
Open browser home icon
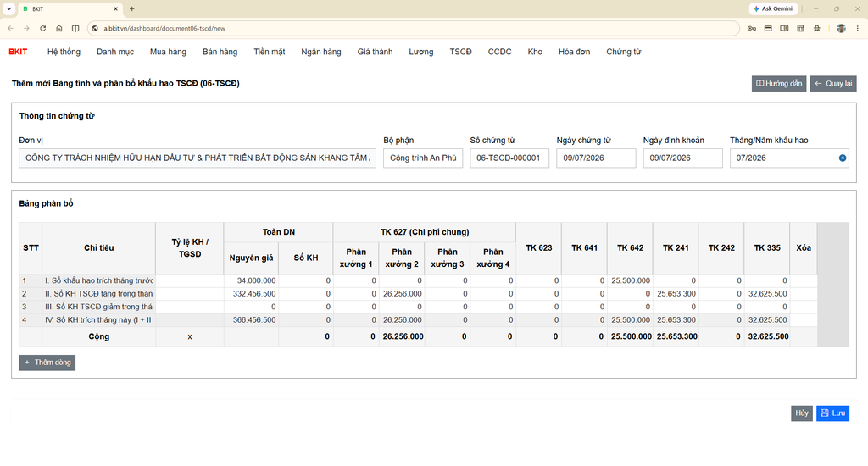pos(59,28)
